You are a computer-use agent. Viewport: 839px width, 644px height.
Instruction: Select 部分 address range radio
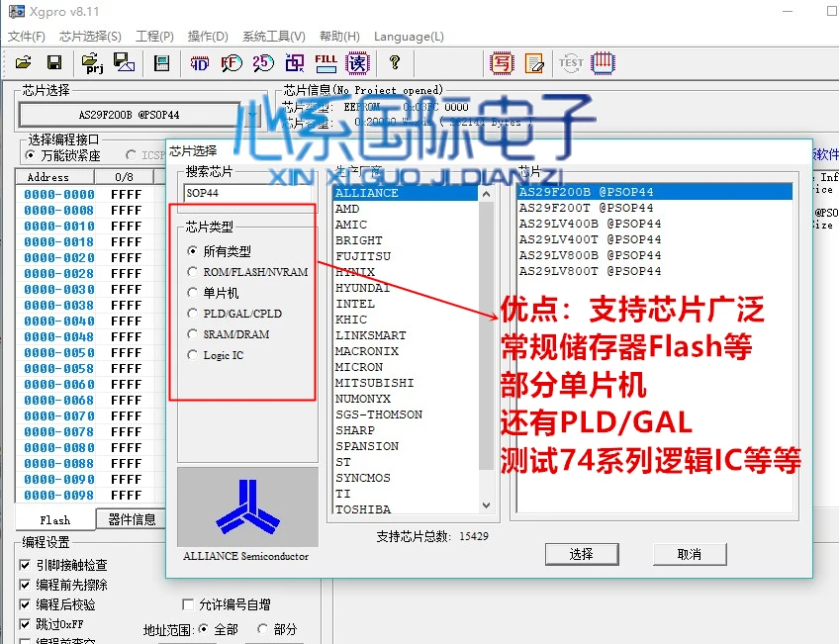(263, 629)
